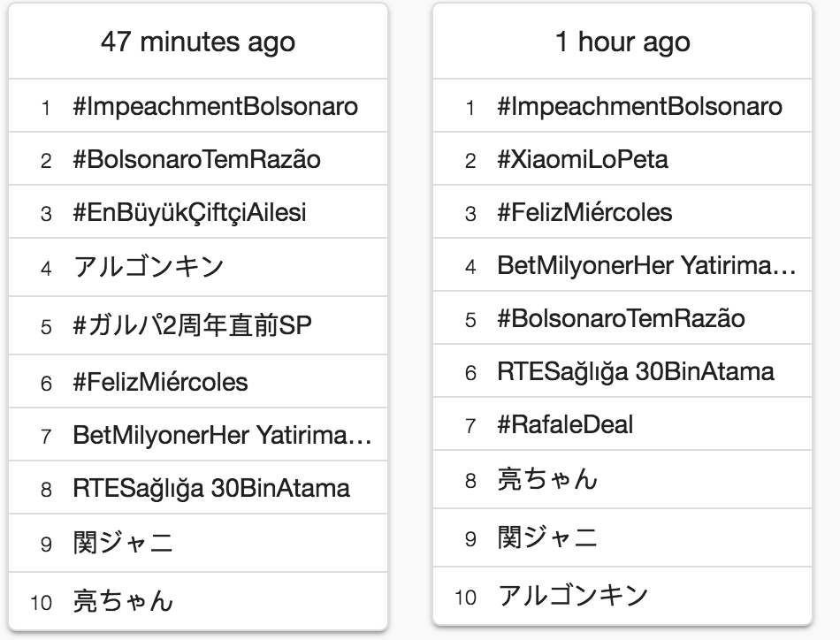Select アルゴンキン ranked 10 under 1 hour ago
The height and width of the screenshot is (640, 840).
point(573,596)
